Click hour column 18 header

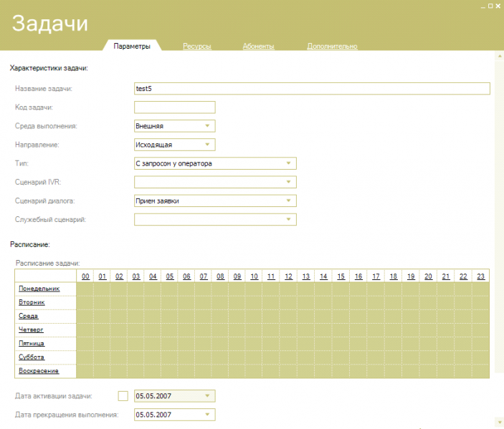[x=394, y=276]
